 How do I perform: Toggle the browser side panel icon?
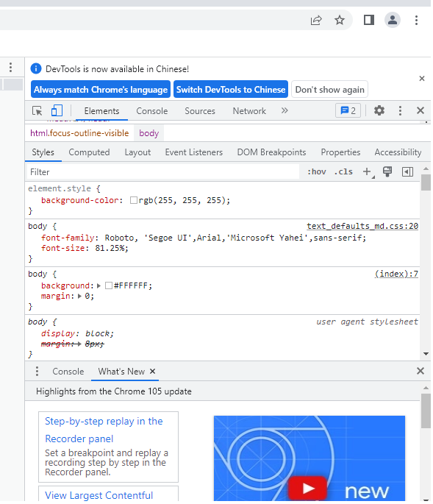click(x=369, y=21)
